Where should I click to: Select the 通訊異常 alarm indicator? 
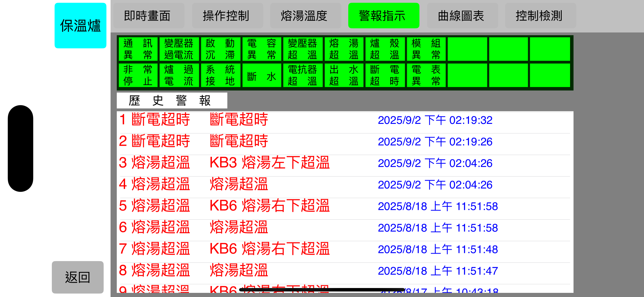click(x=138, y=49)
